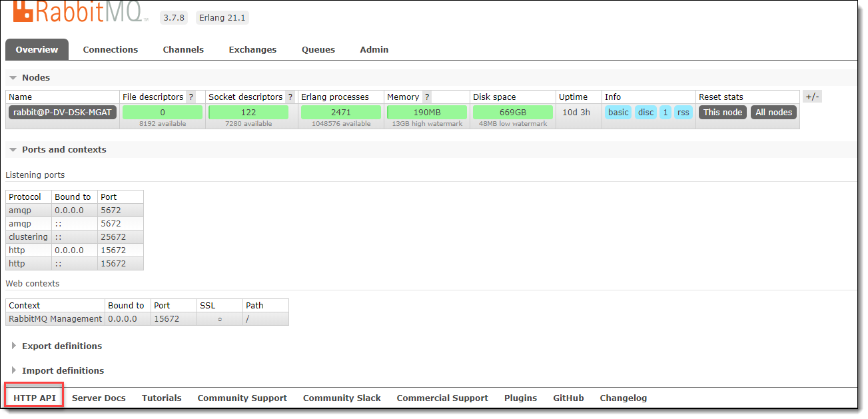Expand Import definitions
The image size is (868, 419).
point(63,371)
